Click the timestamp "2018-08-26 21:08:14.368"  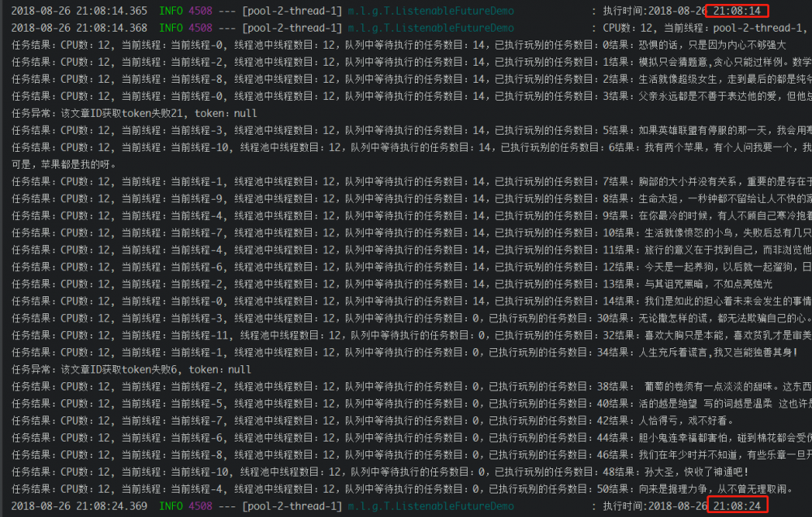tap(80, 28)
